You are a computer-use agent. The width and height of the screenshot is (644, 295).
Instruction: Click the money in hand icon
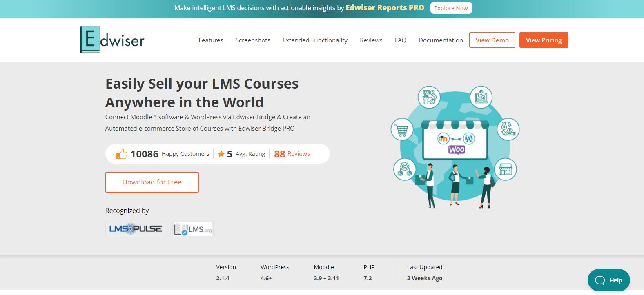pos(508,129)
